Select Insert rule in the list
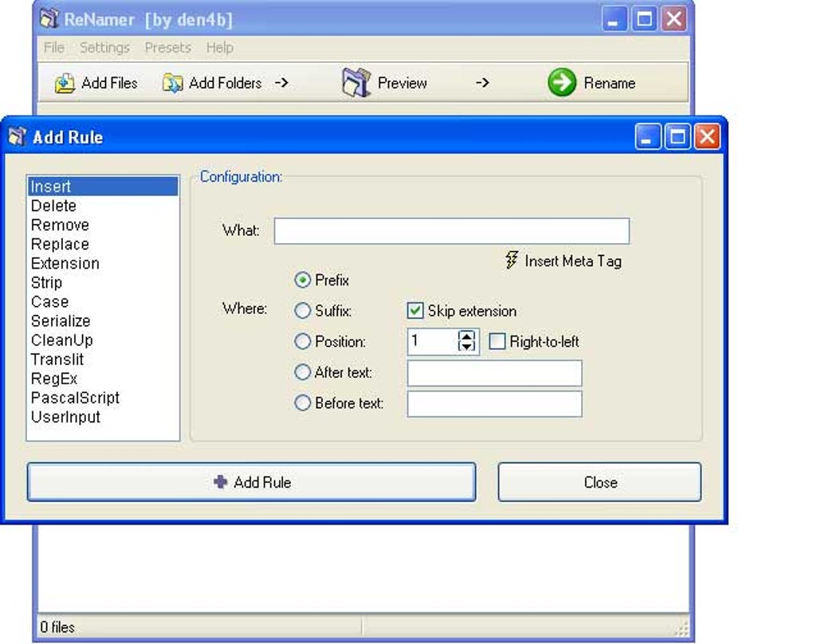 [x=103, y=187]
